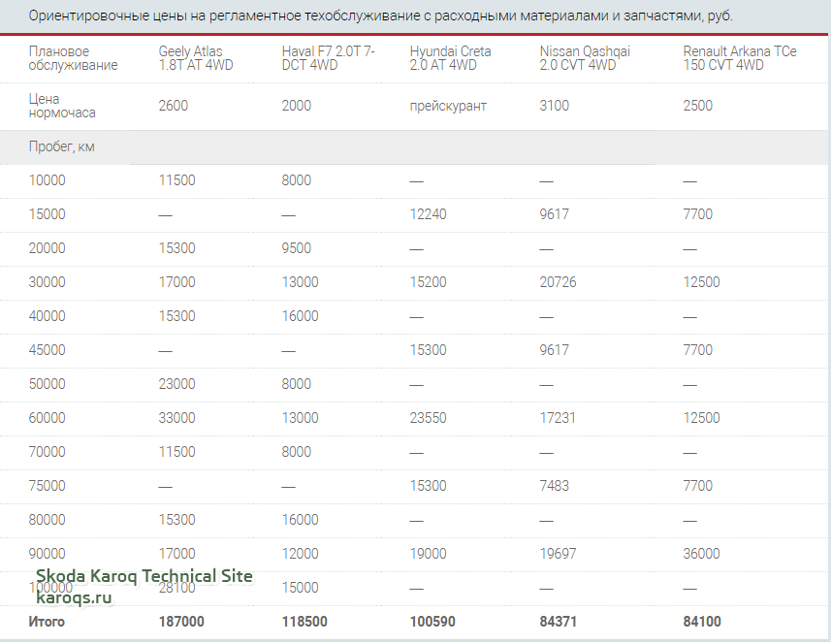Click the 7700 value in the 15000 km row
832x644 pixels.
point(698,214)
